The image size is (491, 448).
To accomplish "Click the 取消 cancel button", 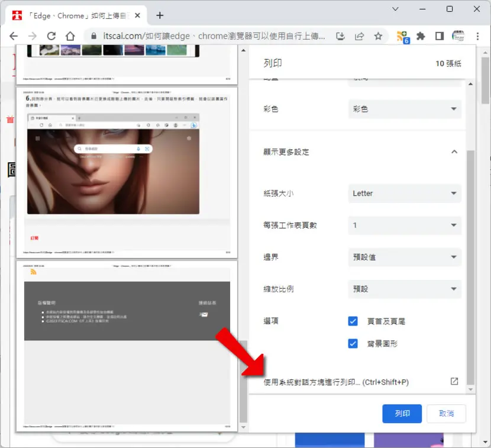I will click(x=446, y=414).
